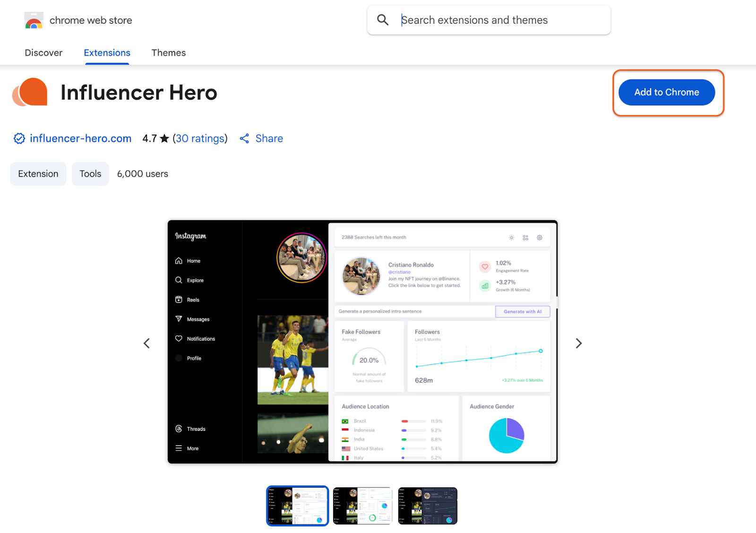The image size is (756, 533).
Task: Click the Instagram Home icon in preview
Action: pos(179,261)
